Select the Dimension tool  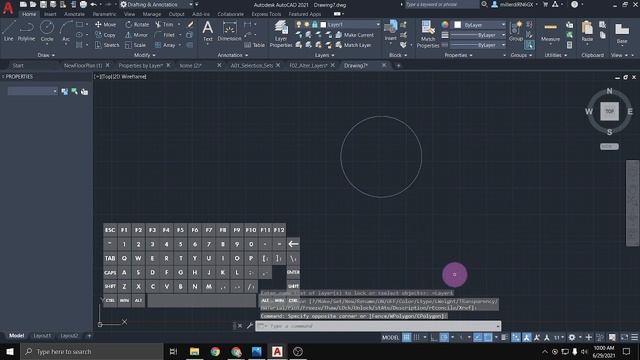pos(229,31)
